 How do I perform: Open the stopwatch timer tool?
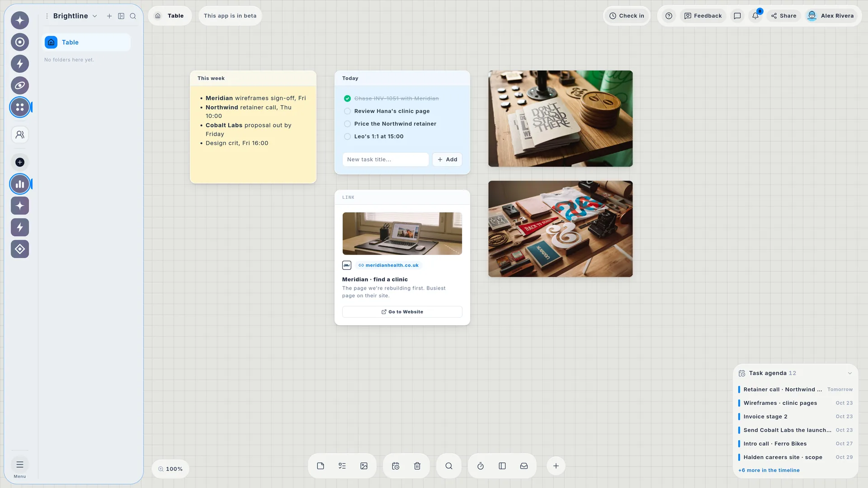[481, 466]
